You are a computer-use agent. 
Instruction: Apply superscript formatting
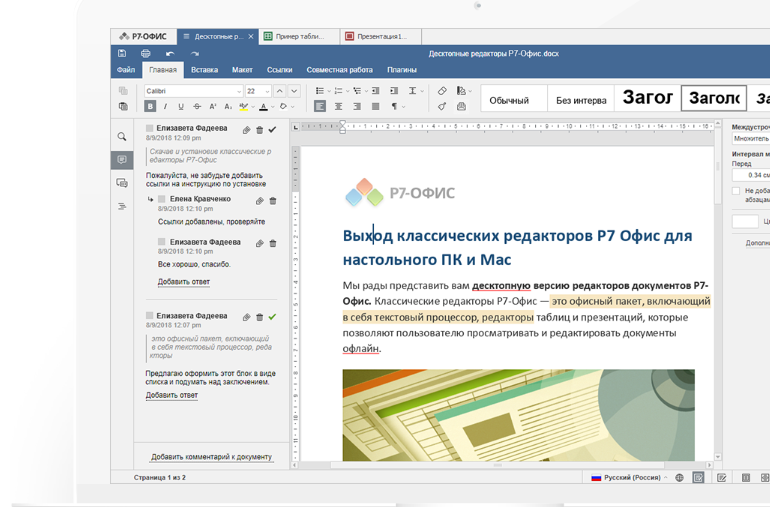(x=213, y=106)
